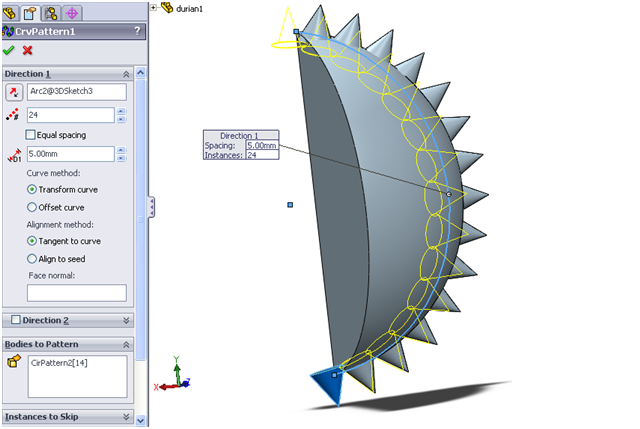Image resolution: width=640 pixels, height=429 pixels.
Task: Cancel CrvPattern1 with red X
Action: click(27, 50)
